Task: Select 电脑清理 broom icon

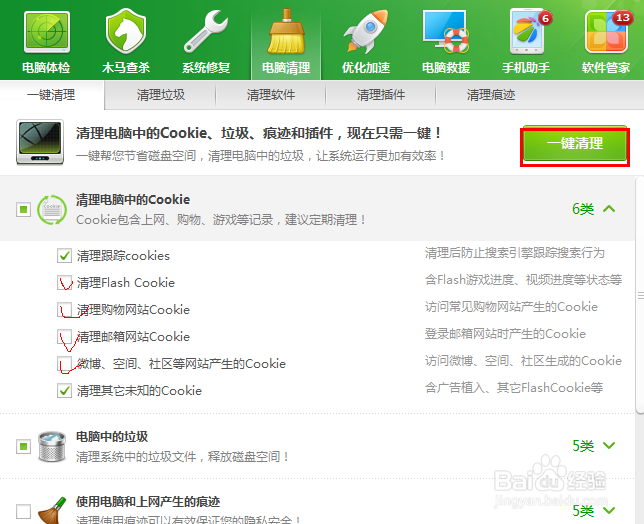Action: (286, 32)
